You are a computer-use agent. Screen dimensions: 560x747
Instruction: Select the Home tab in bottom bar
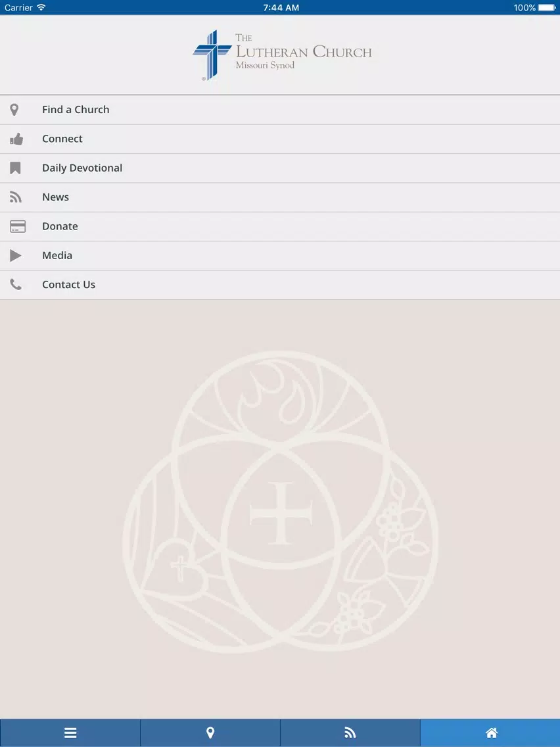tap(490, 733)
